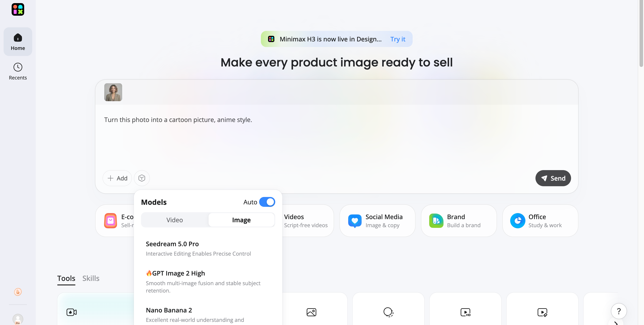Click the page vertical scrollbar
The height and width of the screenshot is (325, 644).
click(641, 34)
